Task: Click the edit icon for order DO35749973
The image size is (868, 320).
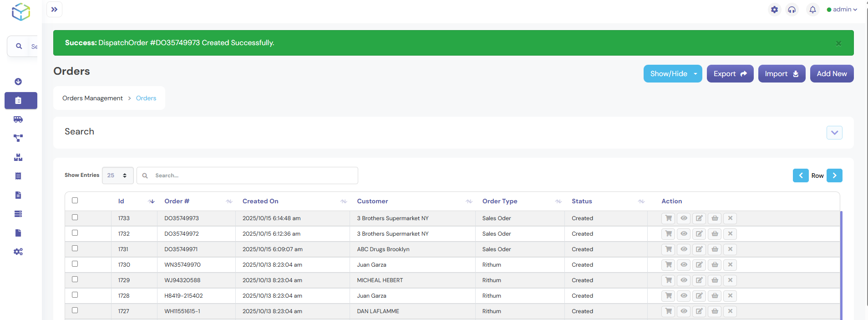Action: (699, 218)
